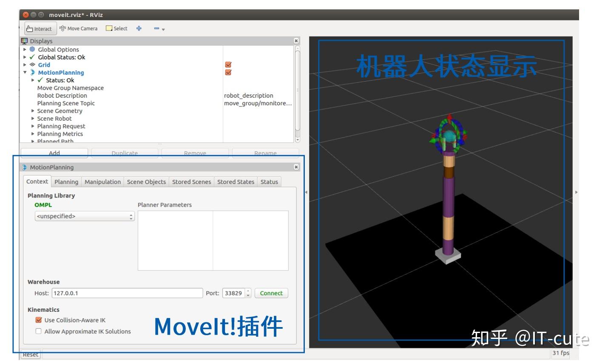Add a new display with the plus icon

tap(139, 28)
